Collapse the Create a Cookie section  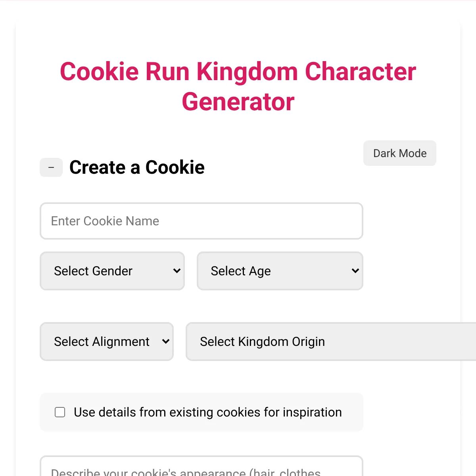51,167
